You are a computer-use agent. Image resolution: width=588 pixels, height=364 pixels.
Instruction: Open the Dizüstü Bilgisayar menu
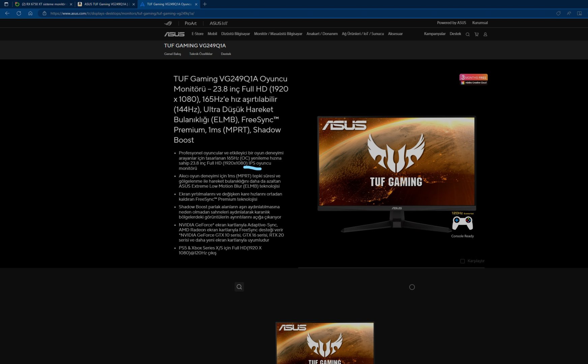click(x=236, y=34)
